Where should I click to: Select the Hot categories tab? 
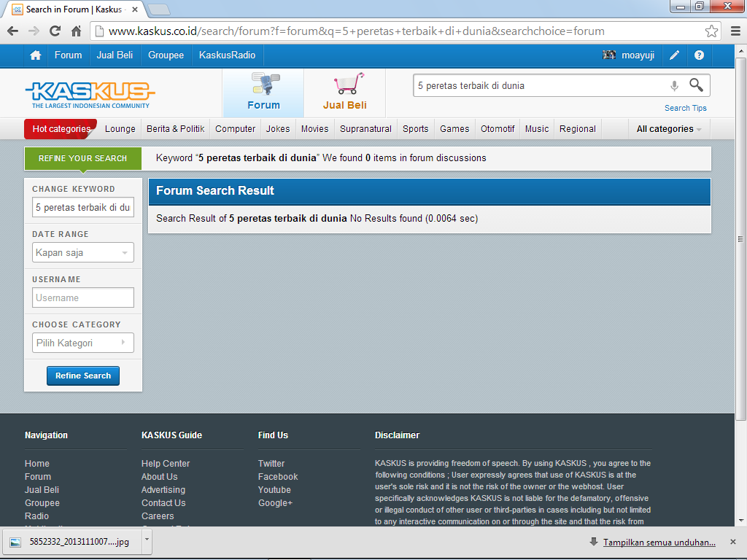pos(61,129)
